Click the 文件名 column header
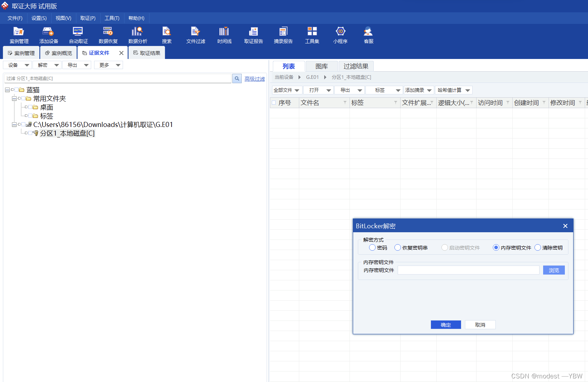The image size is (588, 382). [324, 103]
